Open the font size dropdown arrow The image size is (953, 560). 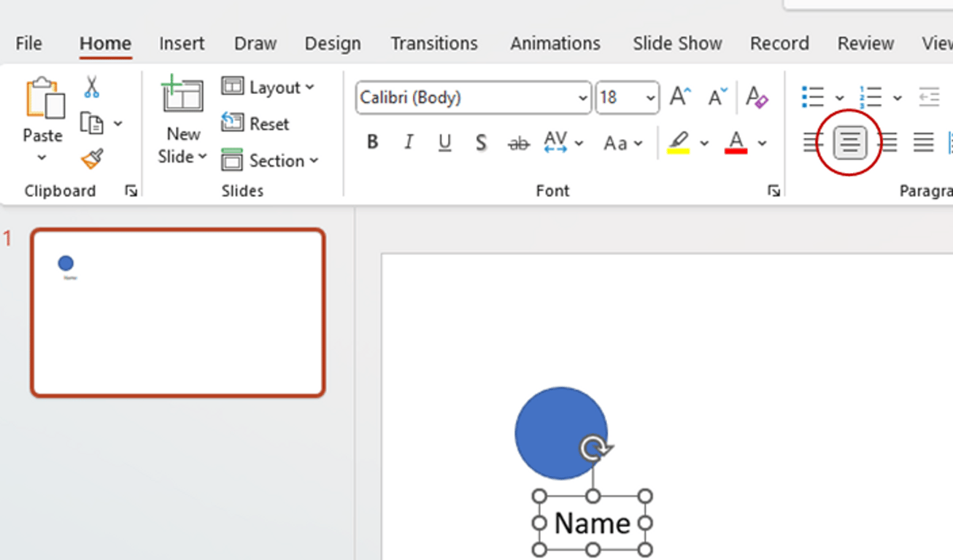click(650, 98)
